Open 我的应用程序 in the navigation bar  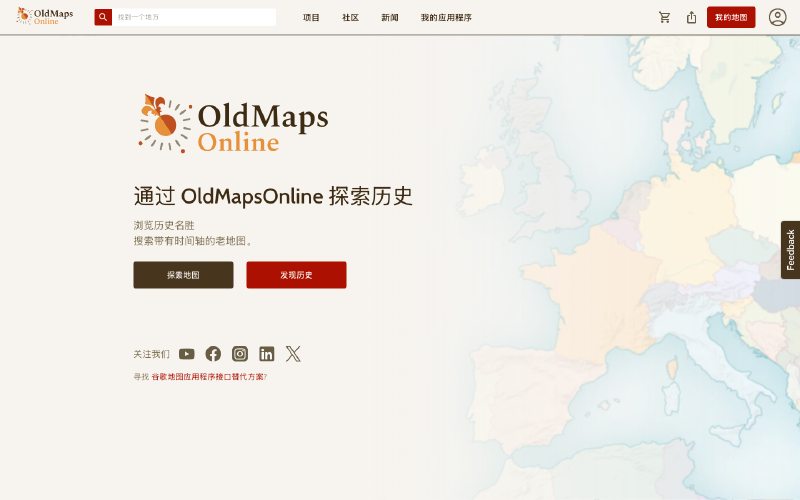click(446, 17)
